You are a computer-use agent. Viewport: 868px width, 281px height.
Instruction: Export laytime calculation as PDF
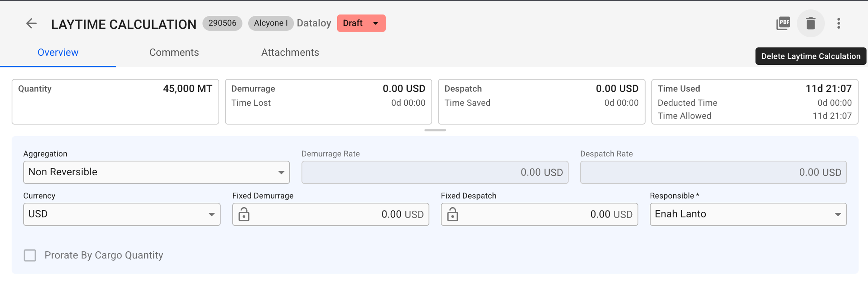[x=783, y=23]
